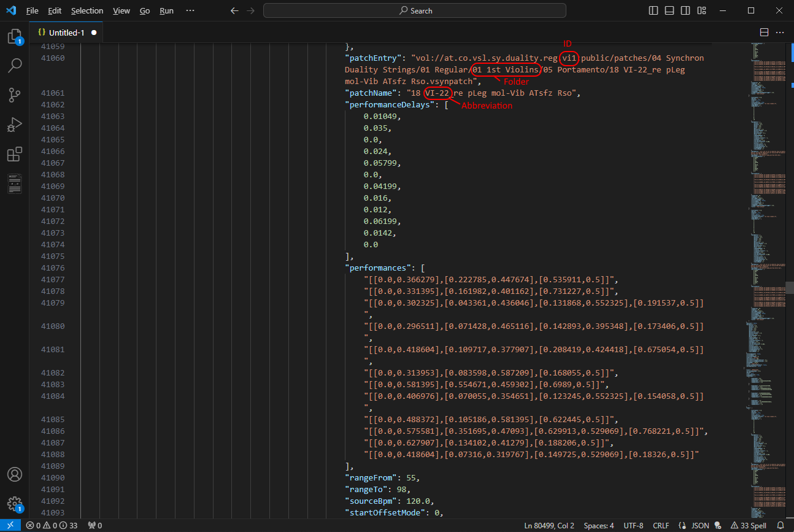Click the braces language status icon before JSON

click(684, 526)
